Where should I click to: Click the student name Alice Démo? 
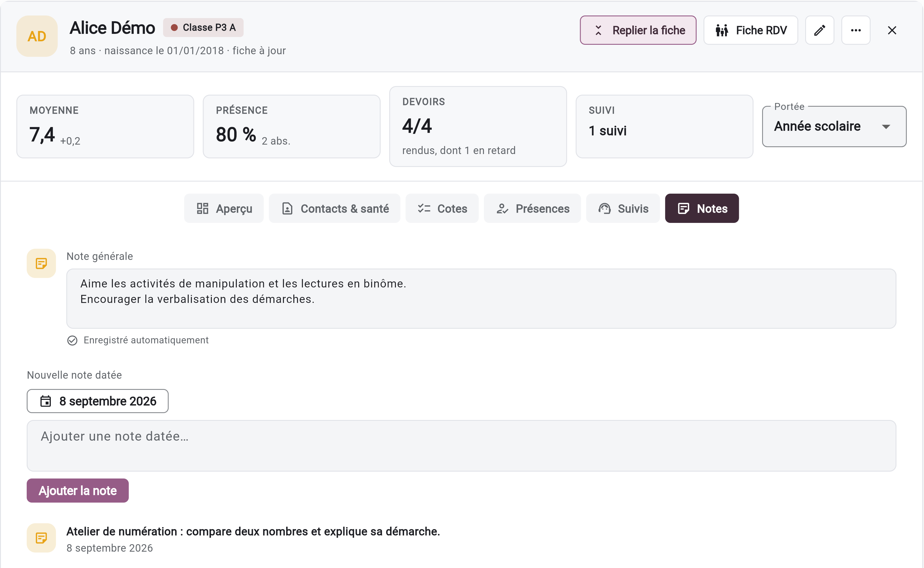112,28
